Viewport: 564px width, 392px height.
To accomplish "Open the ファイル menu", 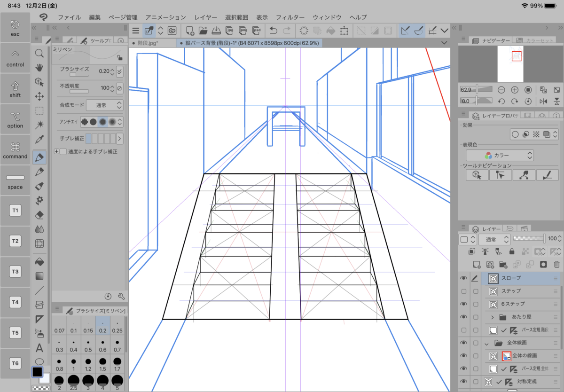I will [69, 17].
